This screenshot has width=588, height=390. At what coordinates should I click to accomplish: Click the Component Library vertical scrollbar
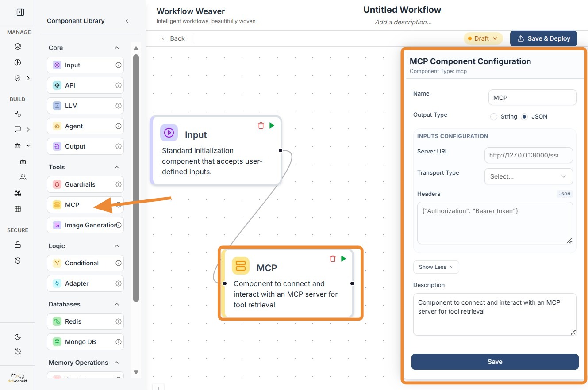pos(136,177)
